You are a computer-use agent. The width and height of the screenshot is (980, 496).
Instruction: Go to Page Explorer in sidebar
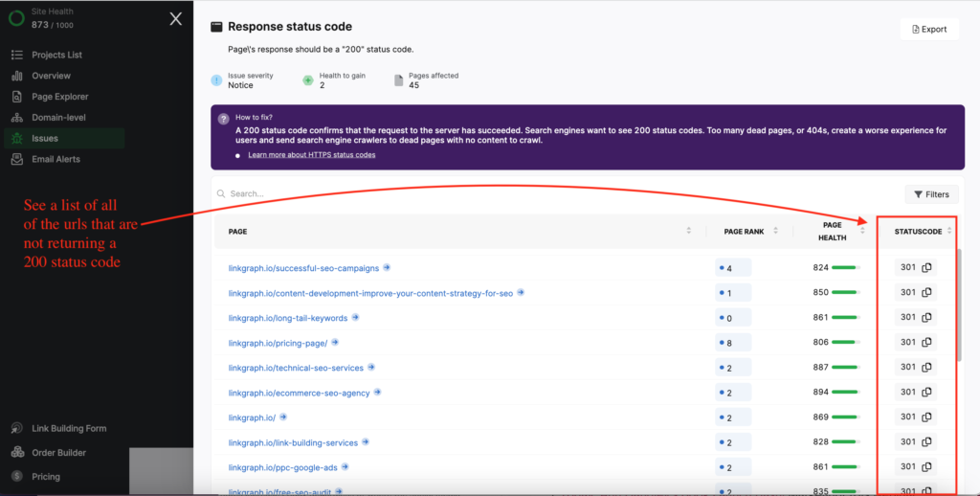[x=59, y=97]
